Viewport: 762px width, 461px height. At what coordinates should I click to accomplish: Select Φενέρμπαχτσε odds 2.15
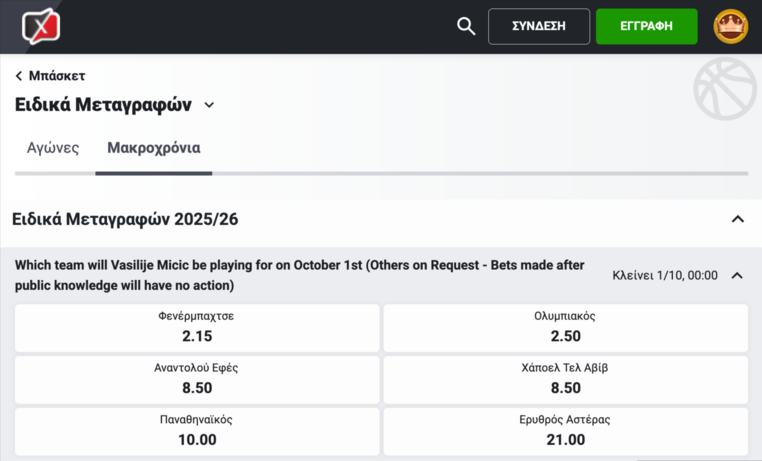click(x=197, y=328)
